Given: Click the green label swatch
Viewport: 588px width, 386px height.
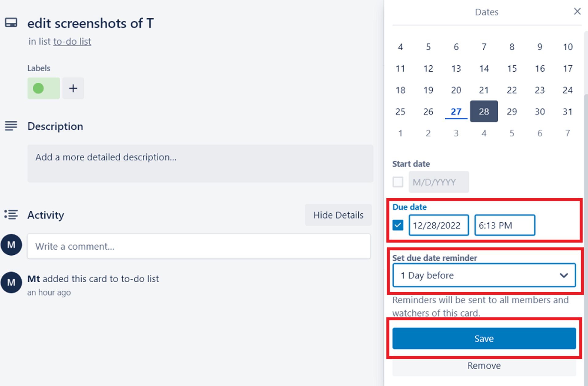Looking at the screenshot, I should [43, 88].
